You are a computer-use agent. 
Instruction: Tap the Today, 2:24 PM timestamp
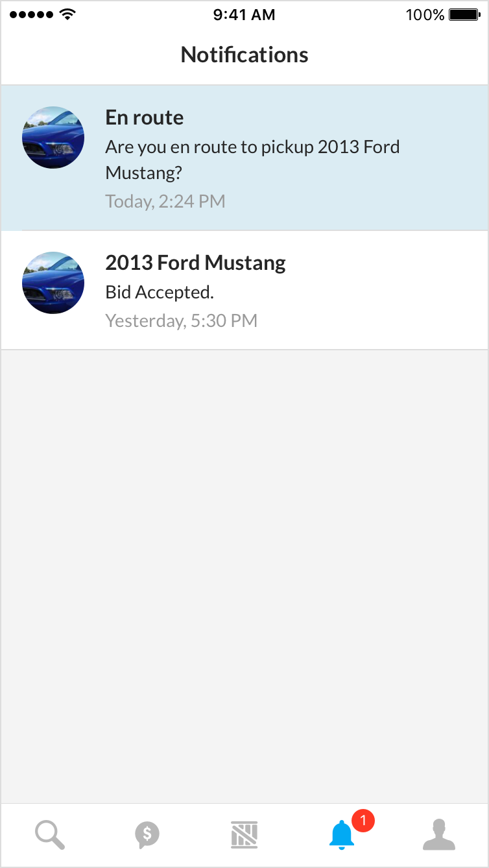(x=165, y=201)
